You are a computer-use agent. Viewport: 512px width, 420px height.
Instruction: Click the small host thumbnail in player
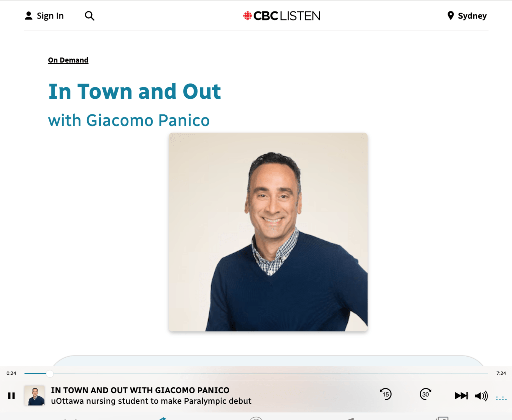(35, 396)
